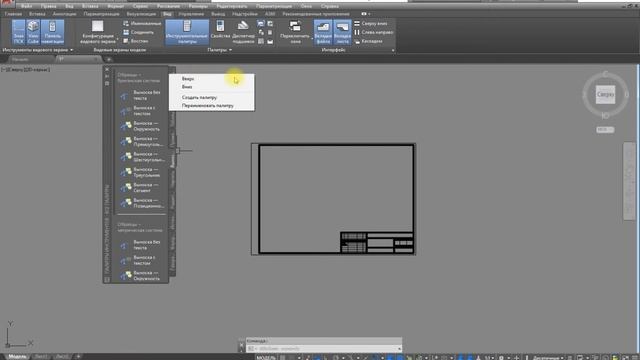640x360 pixels.
Task: Open the Сервис menu
Action: click(x=140, y=6)
